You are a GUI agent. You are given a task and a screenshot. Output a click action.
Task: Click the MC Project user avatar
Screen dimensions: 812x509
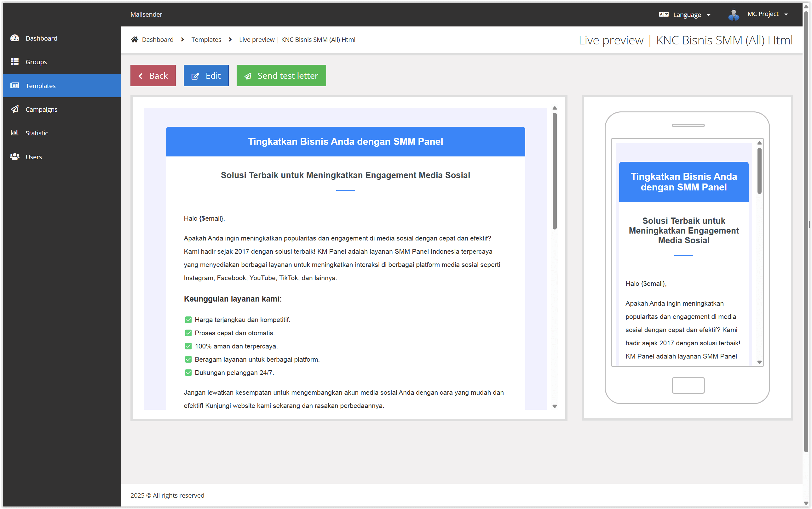(x=734, y=15)
